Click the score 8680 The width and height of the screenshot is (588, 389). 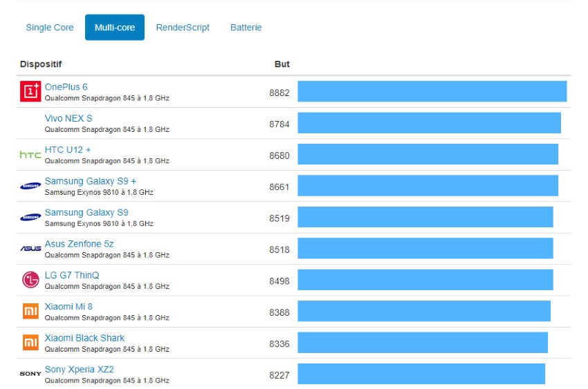(279, 155)
